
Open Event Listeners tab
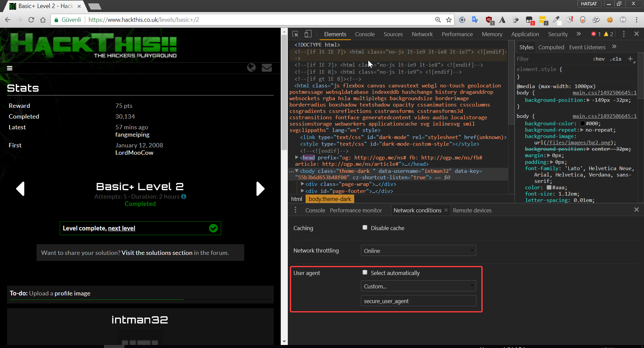587,47
